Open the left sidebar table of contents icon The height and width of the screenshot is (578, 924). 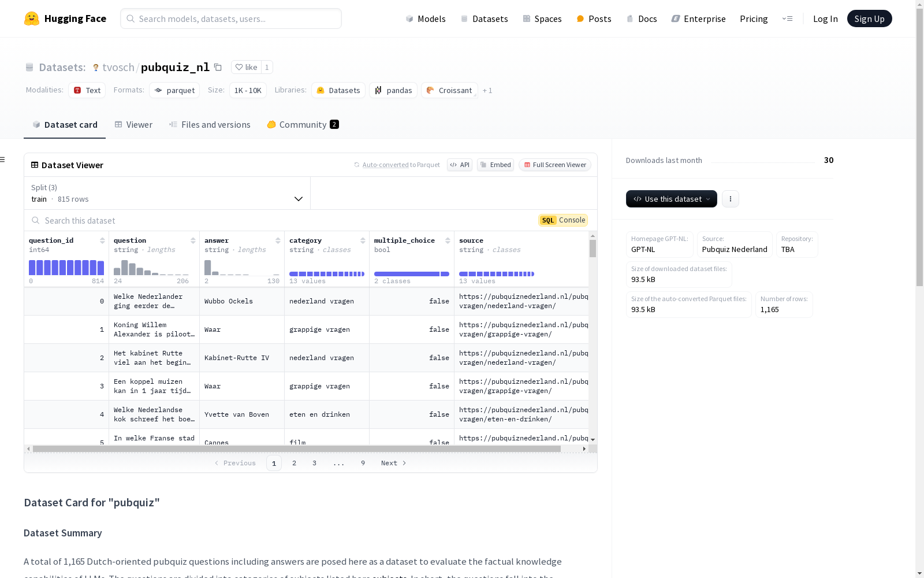pyautogui.click(x=2, y=160)
